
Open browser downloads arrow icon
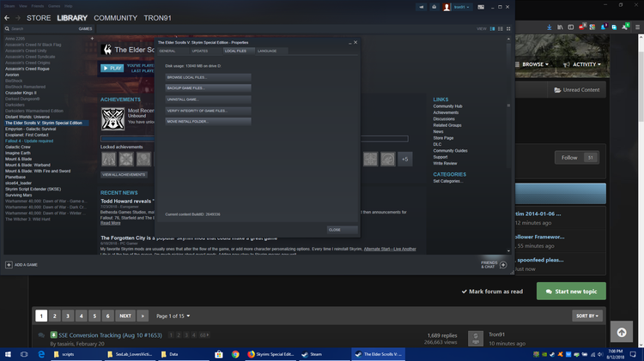coord(550,27)
